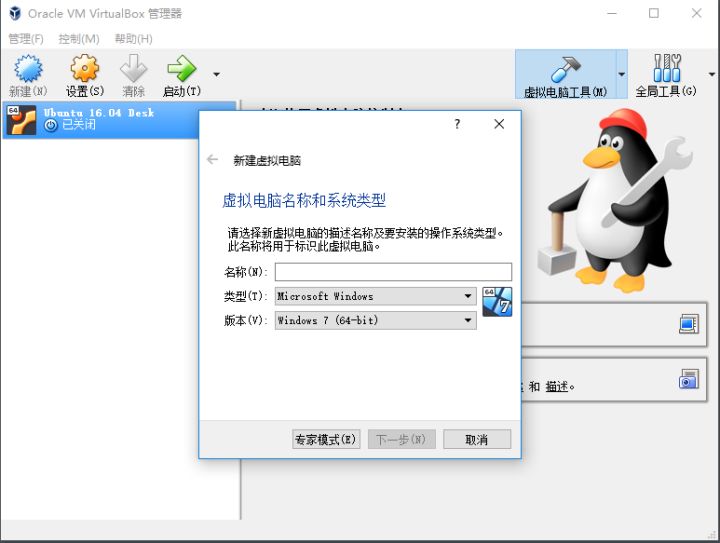Image resolution: width=720 pixels, height=543 pixels.
Task: Open Machine Tools (虚拟电脑工具) hammer icon
Action: (x=566, y=69)
